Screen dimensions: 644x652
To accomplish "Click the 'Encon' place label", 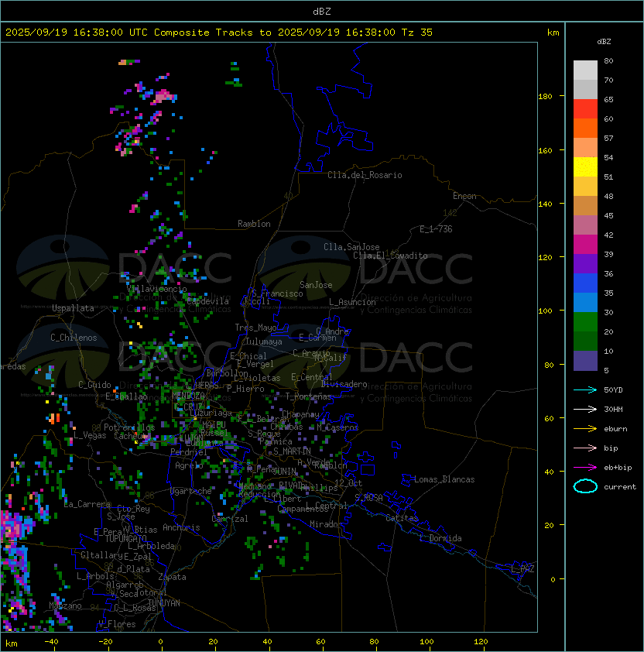I will click(x=464, y=196).
